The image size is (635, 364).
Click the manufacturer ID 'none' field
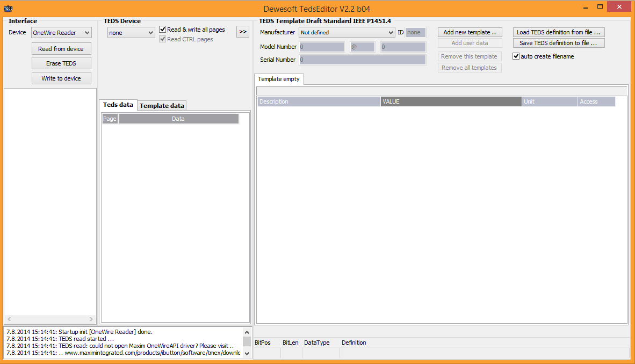pyautogui.click(x=415, y=32)
